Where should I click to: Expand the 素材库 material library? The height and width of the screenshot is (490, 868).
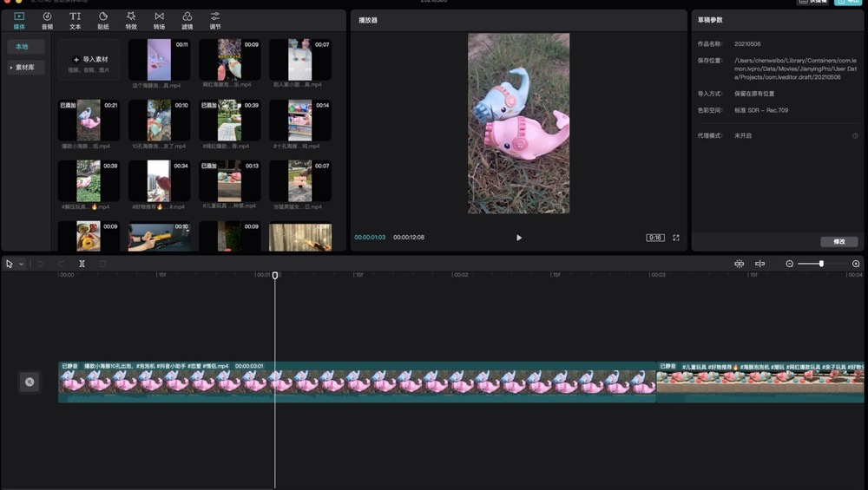coord(25,68)
